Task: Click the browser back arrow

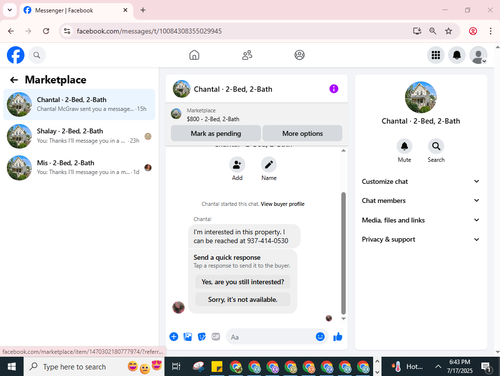Action: point(11,31)
